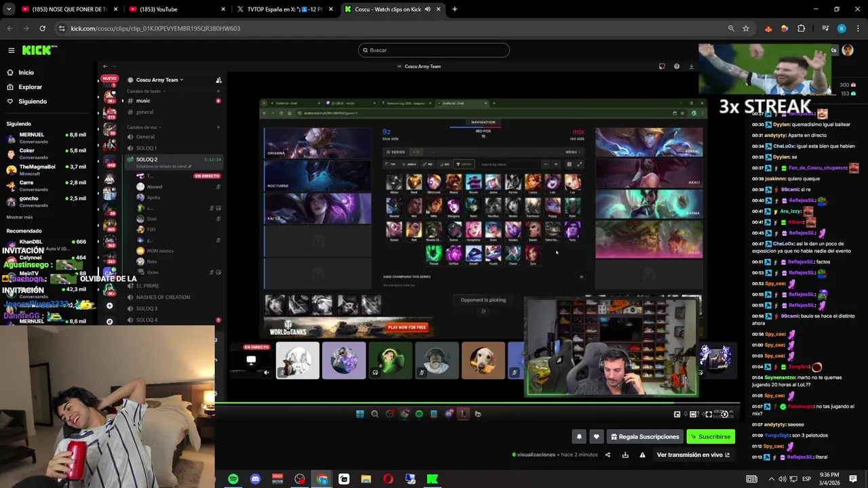This screenshot has height=488, width=868.
Task: Click the green Suscribirse button
Action: click(711, 437)
